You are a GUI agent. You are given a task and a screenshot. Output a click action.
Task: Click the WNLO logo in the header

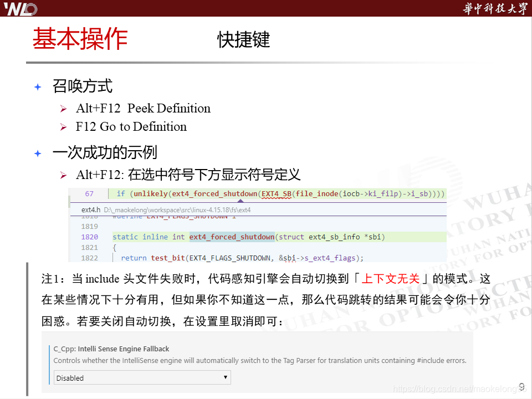(x=21, y=9)
